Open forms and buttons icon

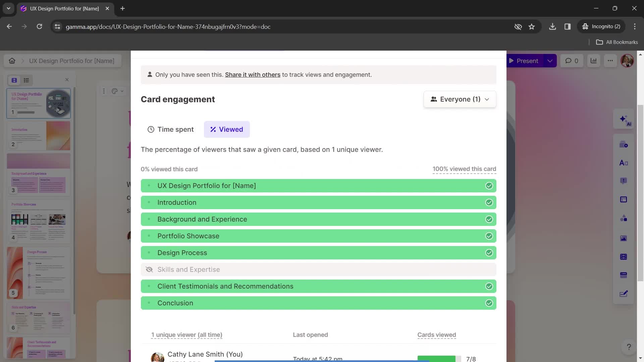click(x=624, y=294)
